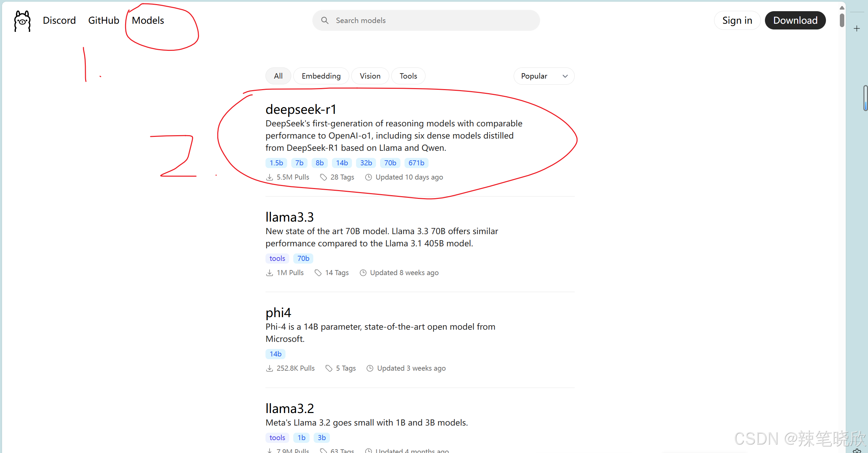Click the deepseek-r1 70b tag

[x=390, y=163]
